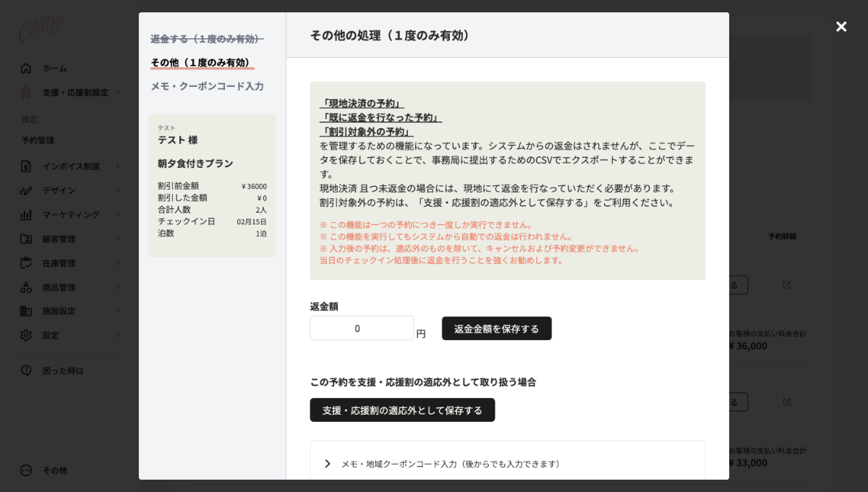Image resolution: width=868 pixels, height=492 pixels.
Task: Click the settings gear icon
Action: pyautogui.click(x=26, y=335)
